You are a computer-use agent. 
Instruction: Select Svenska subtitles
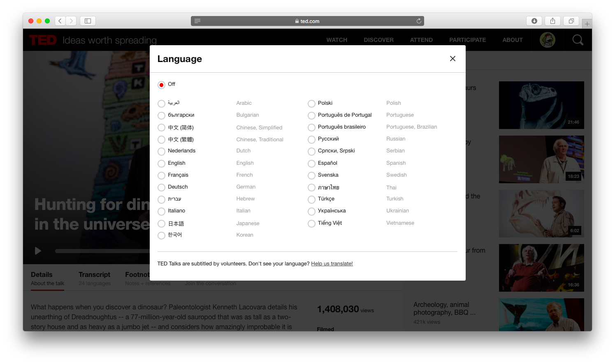click(x=312, y=175)
